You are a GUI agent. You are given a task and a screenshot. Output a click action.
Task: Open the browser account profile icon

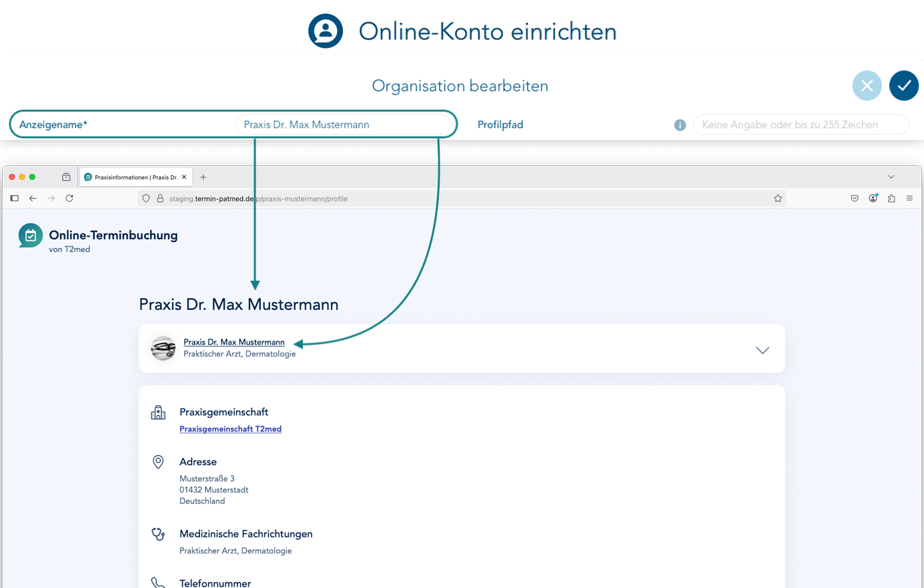[x=873, y=199]
